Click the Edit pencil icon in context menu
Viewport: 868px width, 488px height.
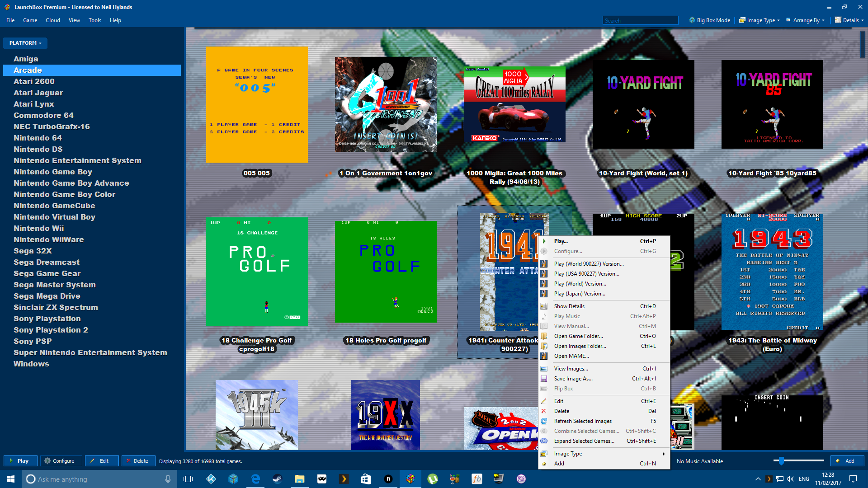click(544, 401)
